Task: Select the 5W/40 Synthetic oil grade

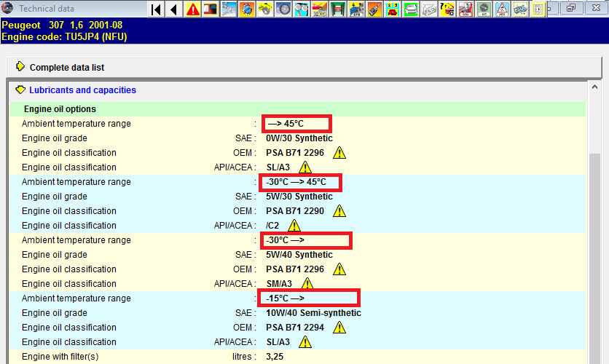Action: tap(299, 255)
